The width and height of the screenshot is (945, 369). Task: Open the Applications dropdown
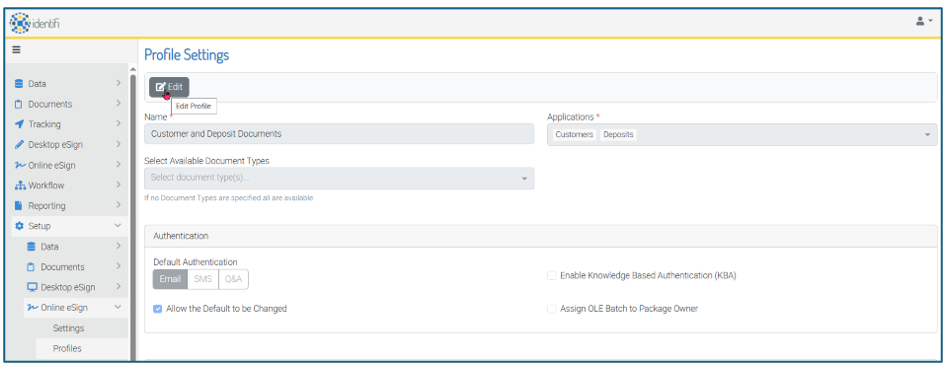[x=742, y=134]
